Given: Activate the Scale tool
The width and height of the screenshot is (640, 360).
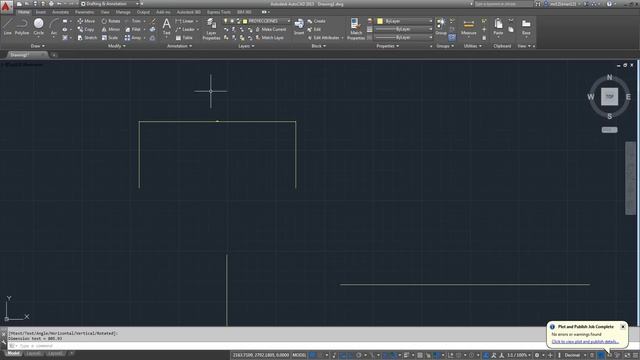Looking at the screenshot, I should point(110,38).
